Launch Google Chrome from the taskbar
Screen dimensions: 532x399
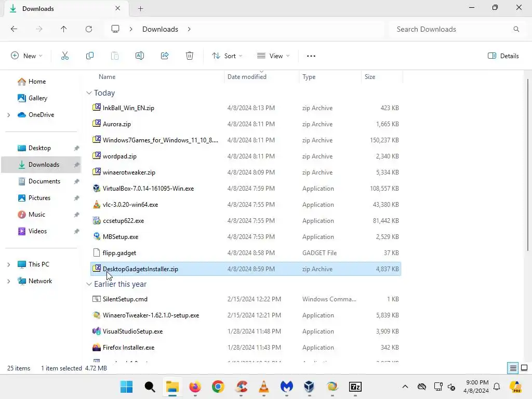[x=218, y=387]
